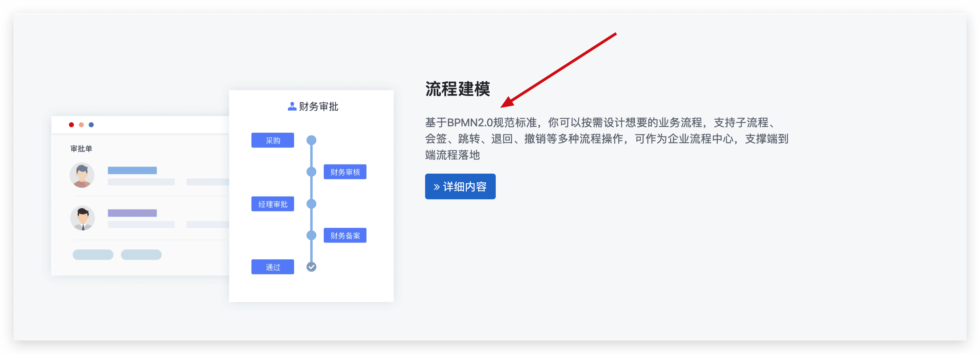Select the 通过 step label
980x354 pixels.
(x=272, y=267)
